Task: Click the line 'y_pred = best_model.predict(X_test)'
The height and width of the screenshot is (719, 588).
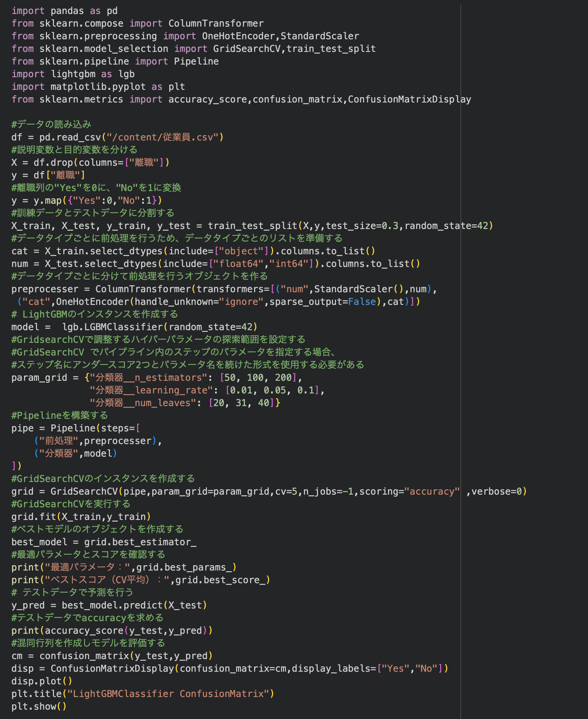Action: tap(109, 605)
